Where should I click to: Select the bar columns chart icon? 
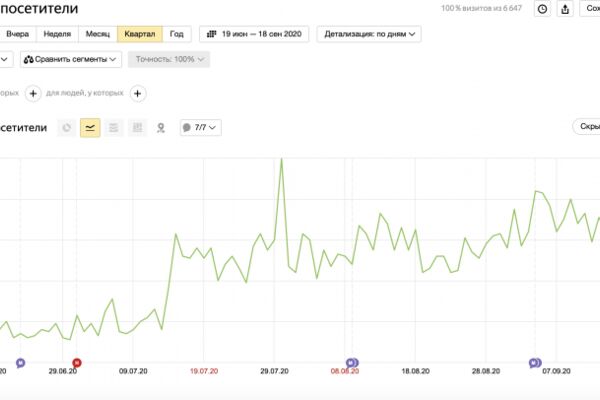coord(137,127)
